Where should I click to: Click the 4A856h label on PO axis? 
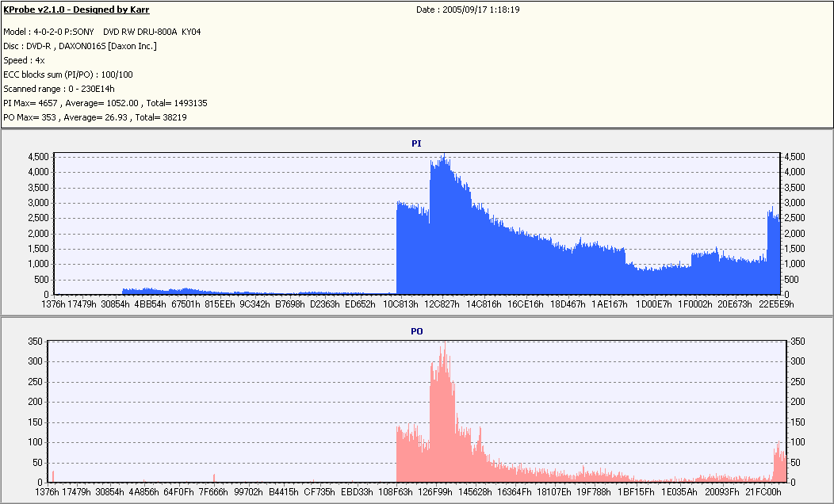pyautogui.click(x=143, y=492)
